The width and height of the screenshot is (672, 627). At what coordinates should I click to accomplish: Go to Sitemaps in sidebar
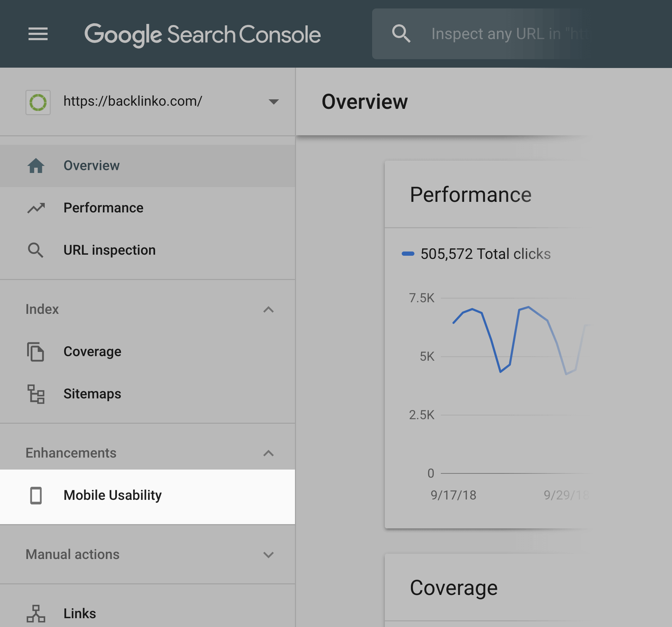92,394
